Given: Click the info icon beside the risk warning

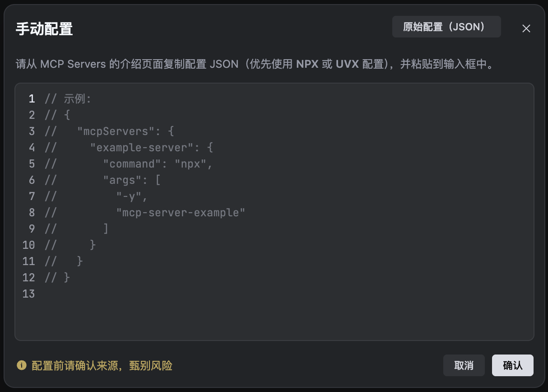Looking at the screenshot, I should click(21, 366).
